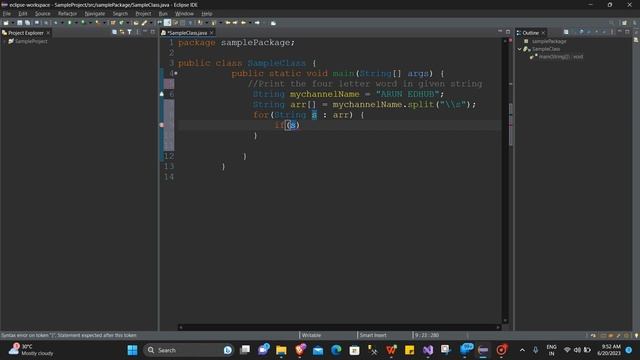Viewport: 640px width, 360px height.
Task: Select SampleClass in Outline
Action: (546, 49)
